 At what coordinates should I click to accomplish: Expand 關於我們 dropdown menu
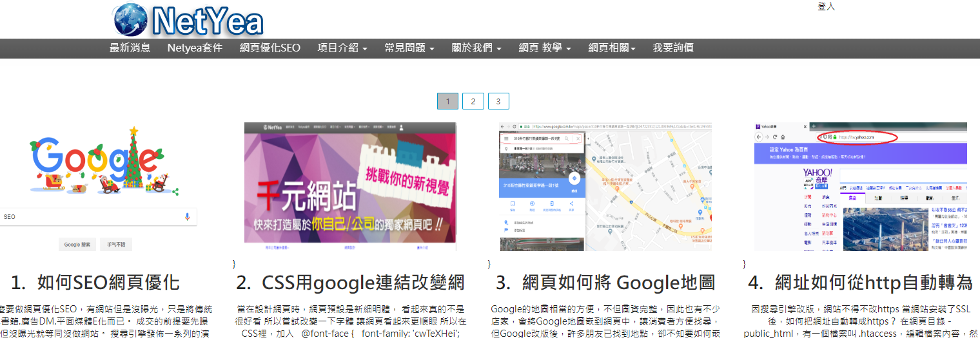(x=476, y=48)
